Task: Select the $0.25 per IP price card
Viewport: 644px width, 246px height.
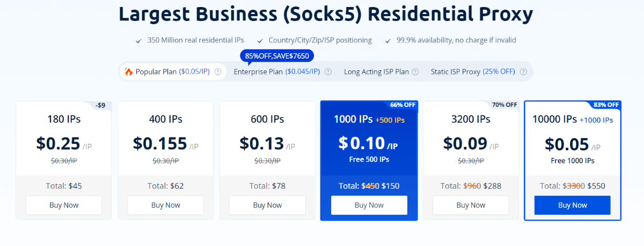Action: pyautogui.click(x=64, y=143)
